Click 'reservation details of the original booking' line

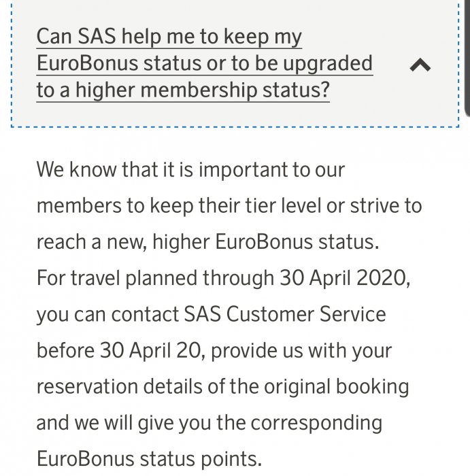222,386
